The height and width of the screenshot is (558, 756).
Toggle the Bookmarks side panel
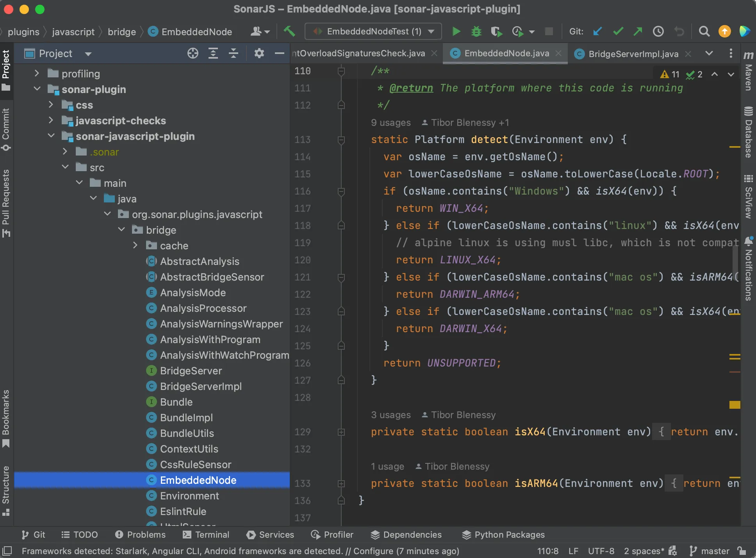pyautogui.click(x=6, y=418)
